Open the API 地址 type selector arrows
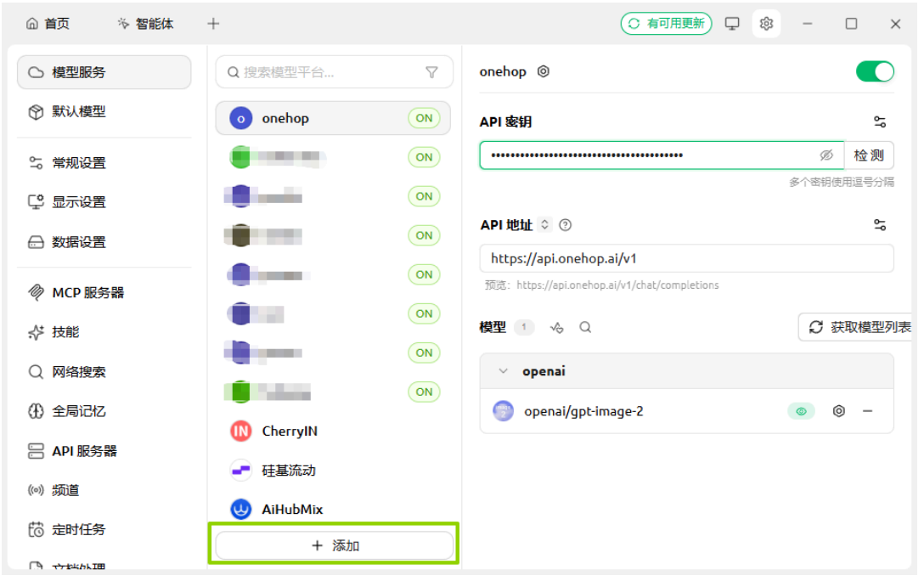Screen dimensions: 924x581 tap(546, 225)
